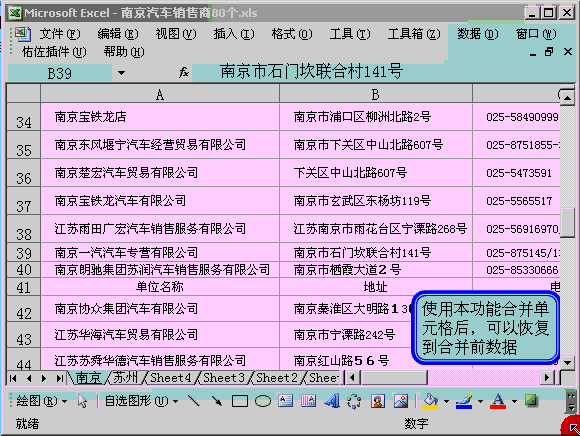The width and height of the screenshot is (580, 436).
Task: Open the 自选图形(U) AutoShapes button
Action: tap(141, 401)
